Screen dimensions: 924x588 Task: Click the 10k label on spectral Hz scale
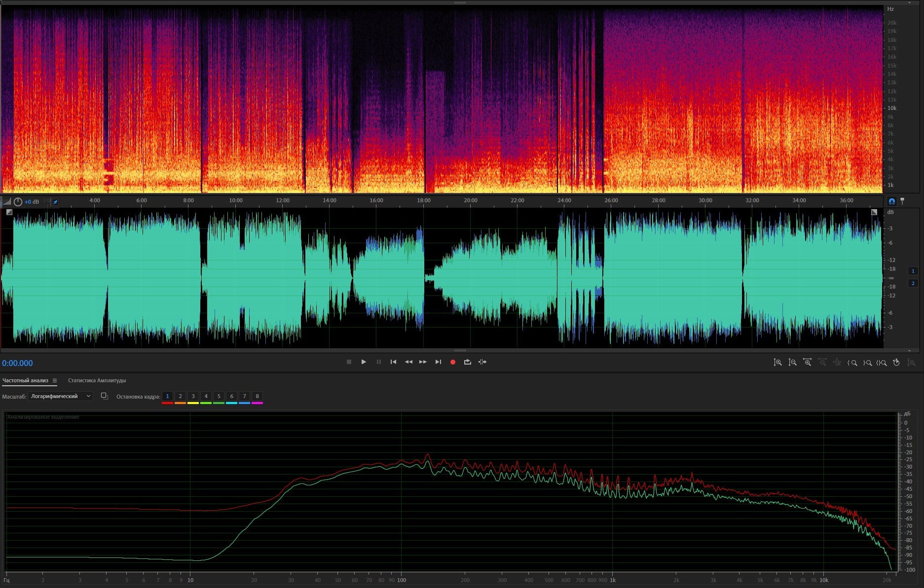(892, 108)
